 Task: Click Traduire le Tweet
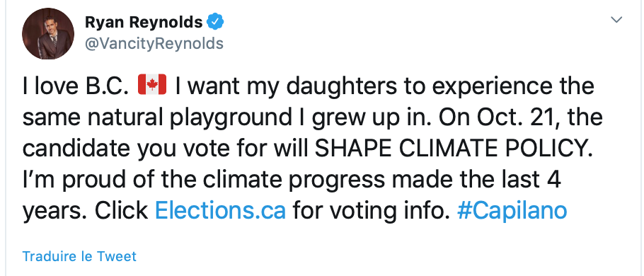point(79,256)
